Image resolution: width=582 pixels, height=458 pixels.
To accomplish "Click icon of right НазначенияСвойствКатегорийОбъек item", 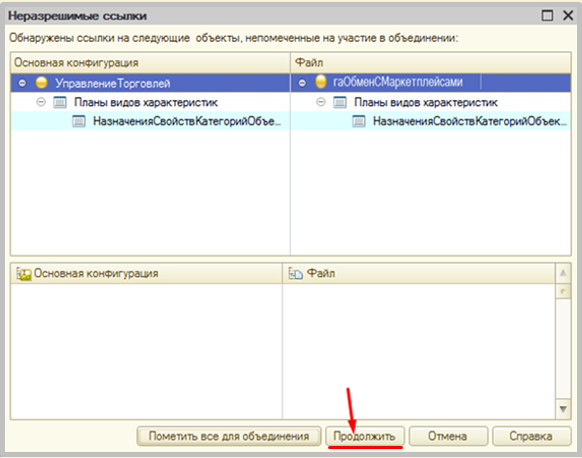I will tap(359, 121).
